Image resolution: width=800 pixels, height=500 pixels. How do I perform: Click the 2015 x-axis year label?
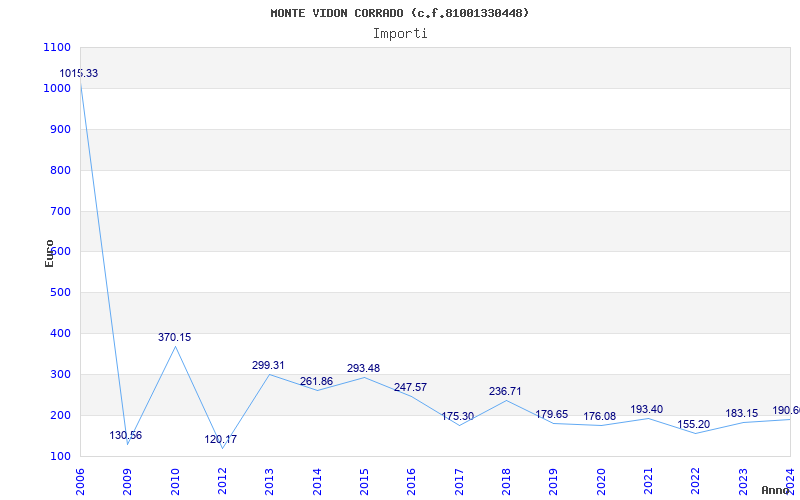pyautogui.click(x=365, y=478)
